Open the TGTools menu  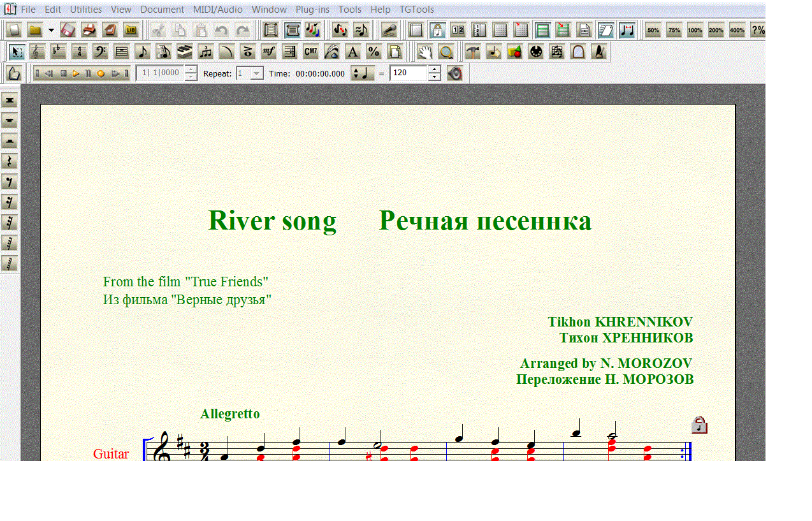tap(417, 10)
